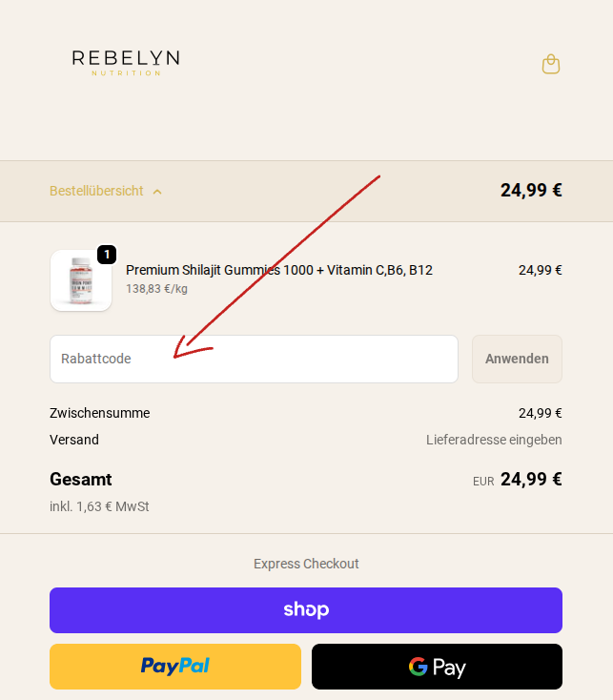Click the 138,83 €/kg unit price text
613x700 pixels.
[156, 288]
